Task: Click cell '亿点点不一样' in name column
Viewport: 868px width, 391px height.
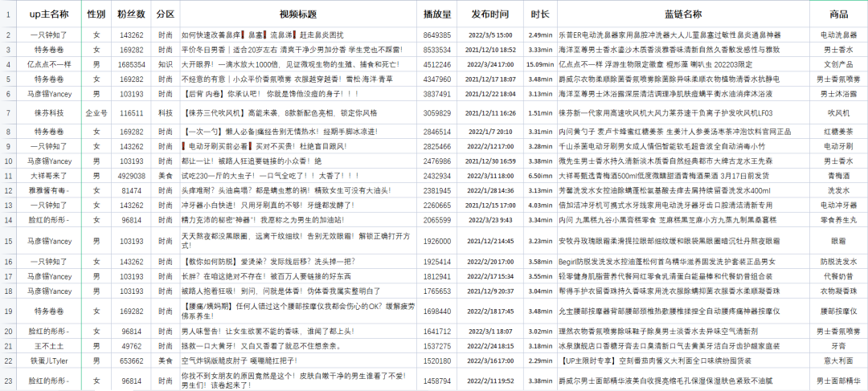Action: 49,65
